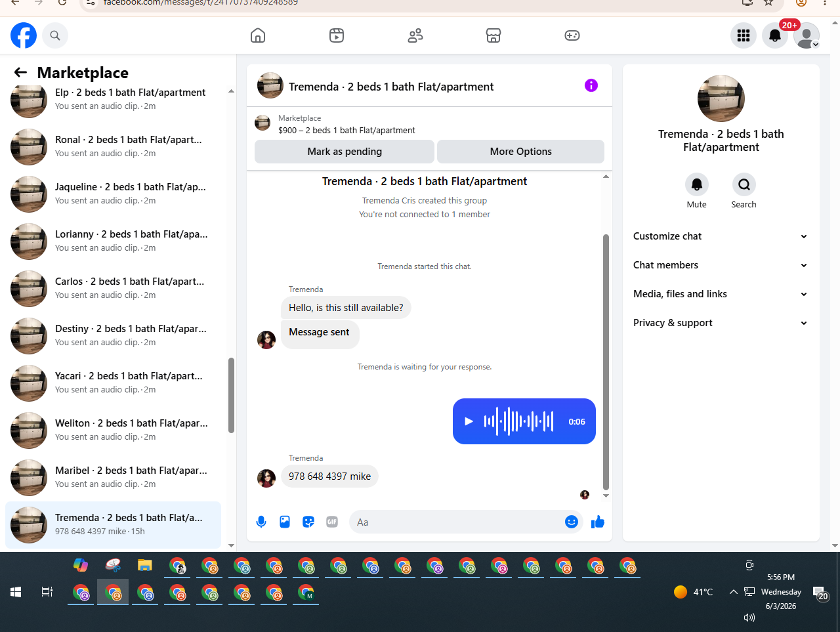840x632 pixels.
Task: Click the Message sent bubble
Action: (x=320, y=333)
